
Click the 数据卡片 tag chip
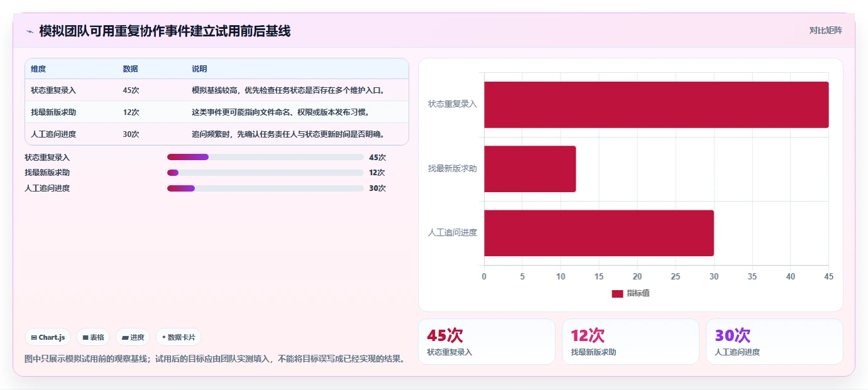point(179,337)
